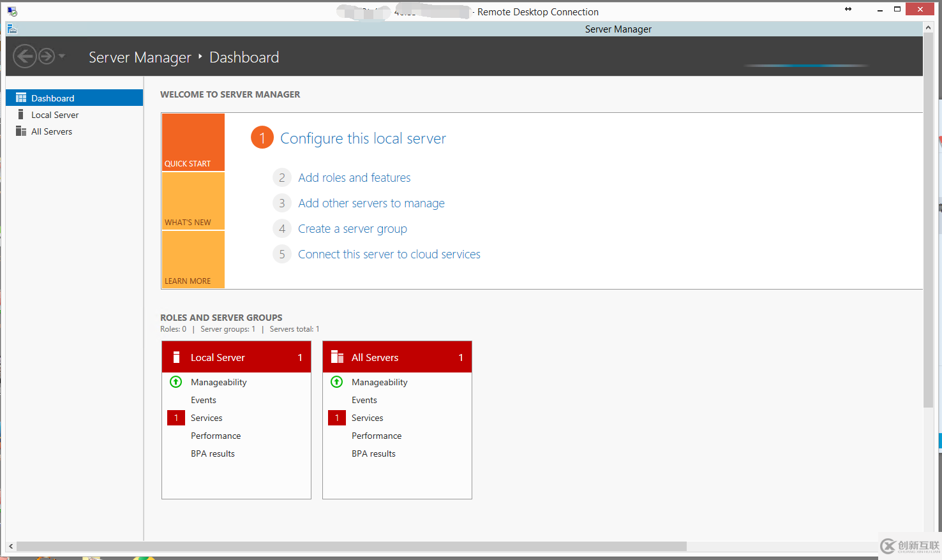Open the All Servers tile header
This screenshot has width=942, height=560.
click(397, 357)
